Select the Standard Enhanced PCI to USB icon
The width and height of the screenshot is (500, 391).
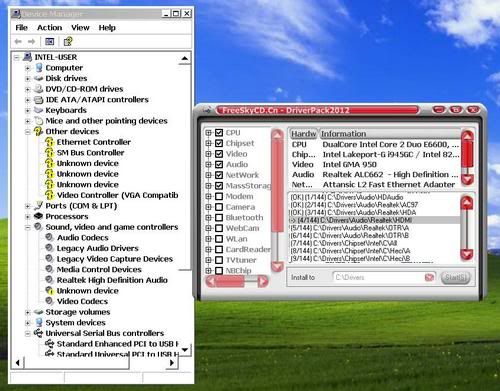tap(49, 343)
